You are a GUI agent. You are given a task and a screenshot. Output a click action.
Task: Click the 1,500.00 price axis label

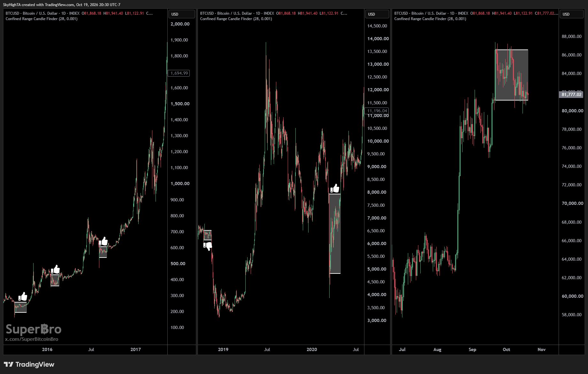(x=180, y=104)
